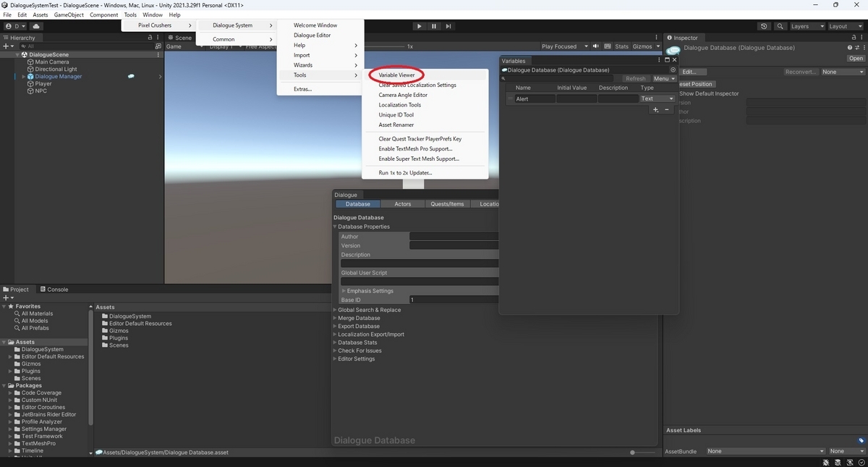Select NPC object in Hierarchy

[x=41, y=91]
